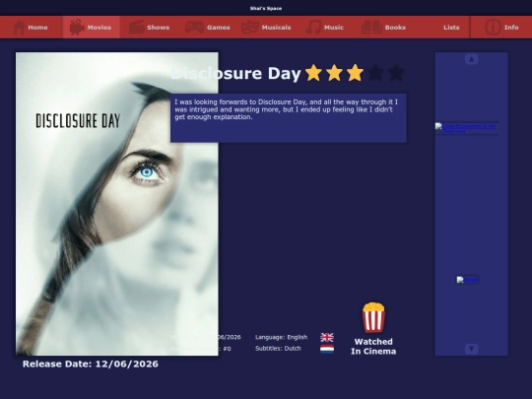This screenshot has width=532, height=399.
Task: Click the Games controller icon
Action: coord(194,28)
